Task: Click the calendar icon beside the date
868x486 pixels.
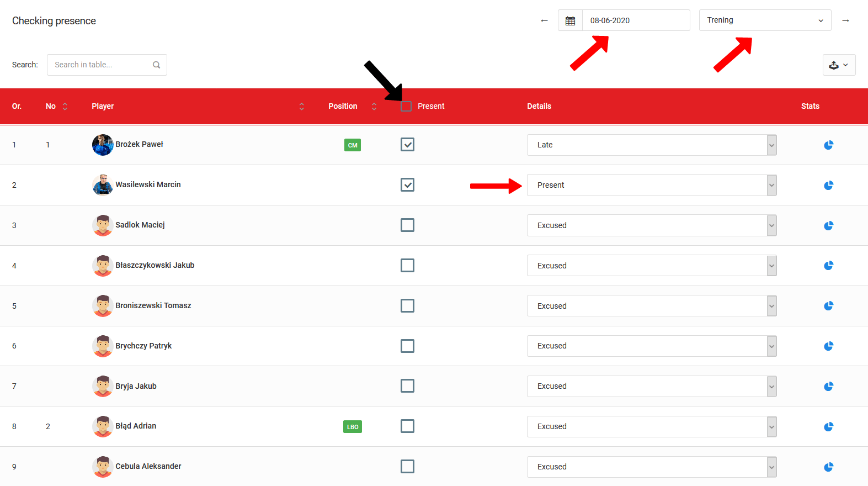Action: point(570,20)
